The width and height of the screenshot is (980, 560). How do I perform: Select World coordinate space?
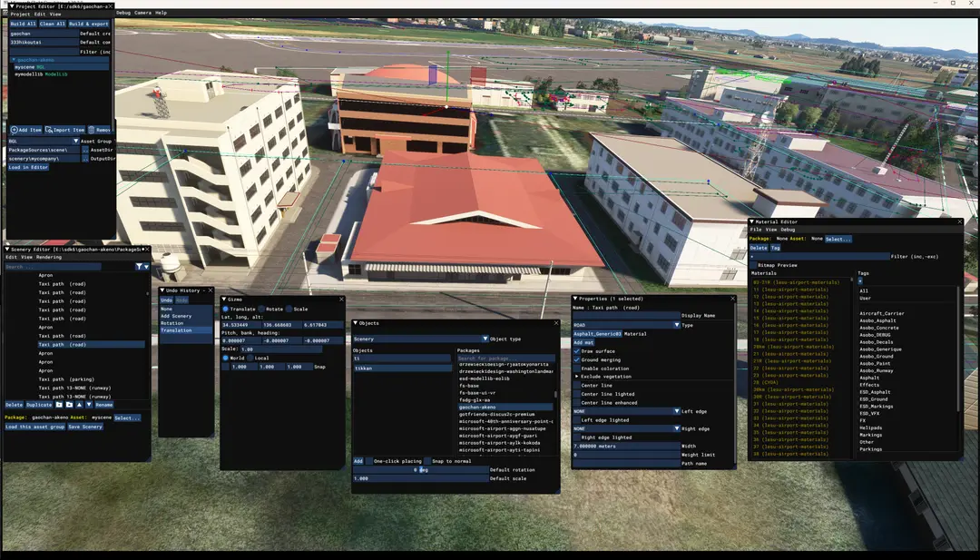click(x=225, y=359)
